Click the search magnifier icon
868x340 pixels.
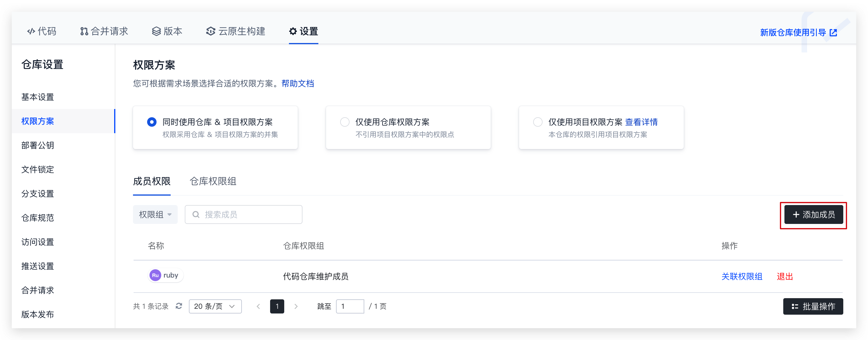[196, 214]
